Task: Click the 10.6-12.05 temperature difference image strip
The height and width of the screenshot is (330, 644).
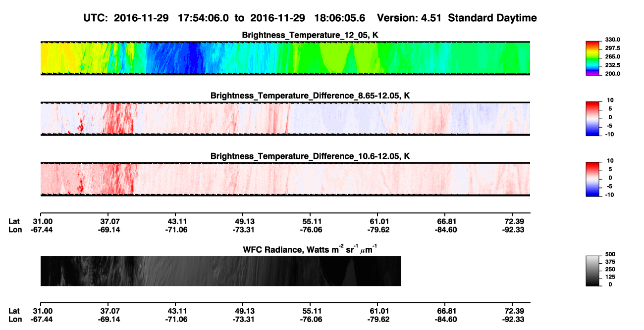Action: point(285,179)
